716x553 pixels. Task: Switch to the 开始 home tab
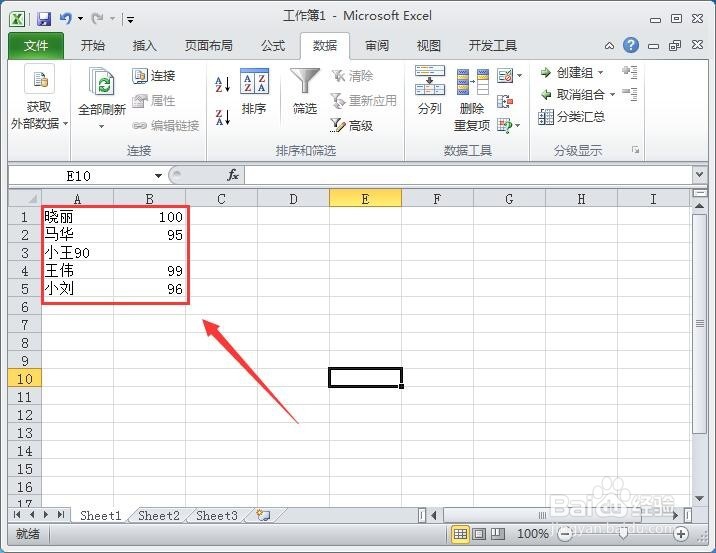(93, 46)
